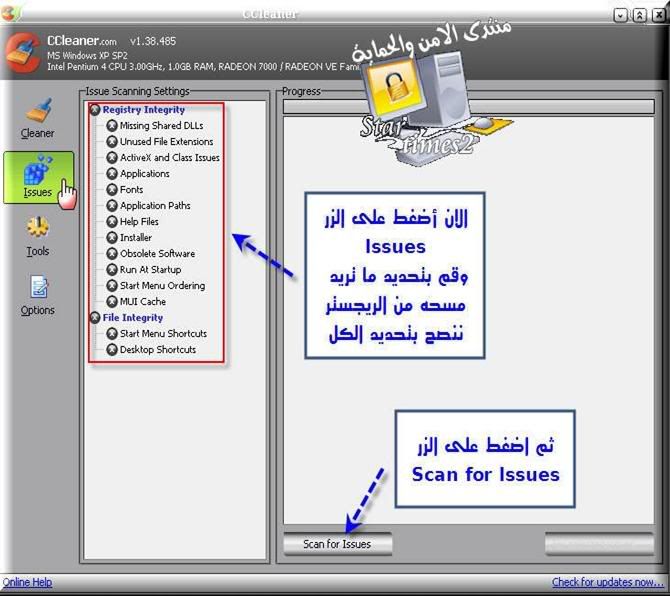Viewport: 670px width, 596px height.
Task: Open the Cleaner section brush icon
Action: [x=39, y=110]
